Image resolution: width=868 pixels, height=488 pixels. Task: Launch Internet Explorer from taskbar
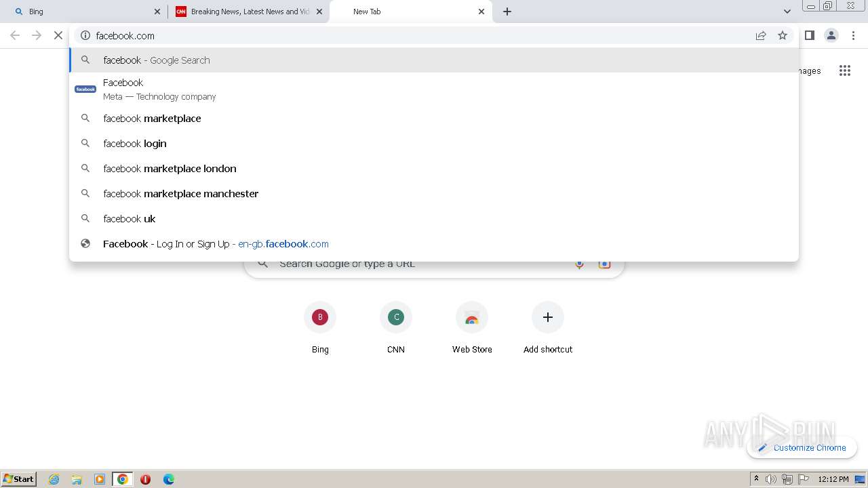[x=54, y=479]
